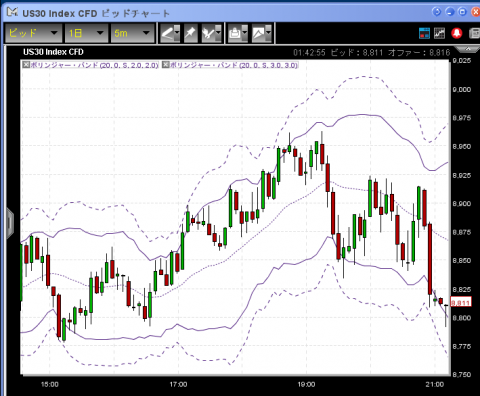The height and width of the screenshot is (396, 480).
Task: Click the pushpin tool icon
Action: [190, 33]
